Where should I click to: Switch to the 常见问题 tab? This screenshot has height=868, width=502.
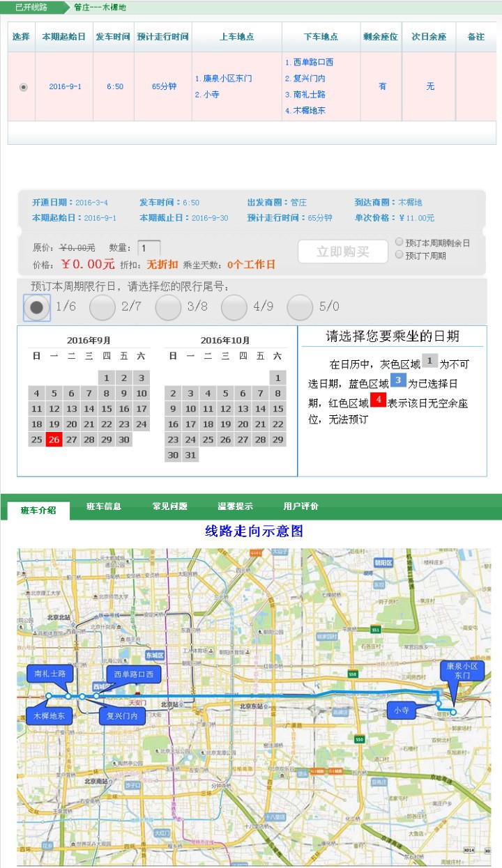click(169, 506)
